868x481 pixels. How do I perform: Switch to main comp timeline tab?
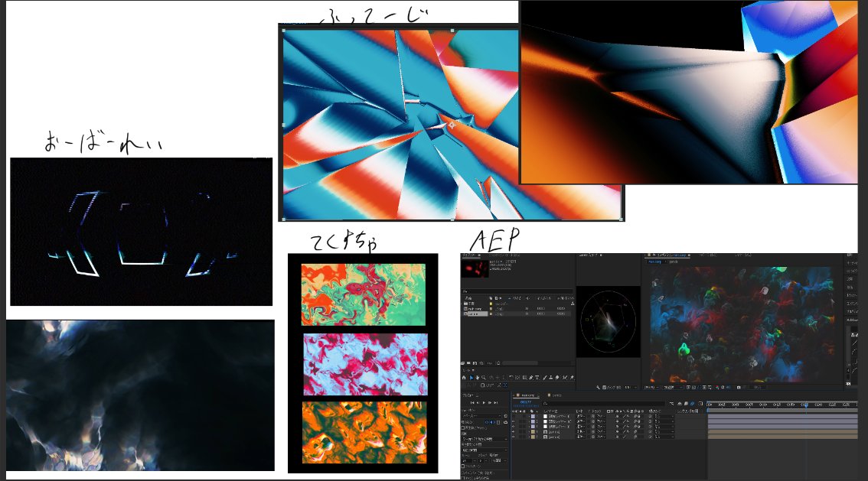tap(528, 395)
